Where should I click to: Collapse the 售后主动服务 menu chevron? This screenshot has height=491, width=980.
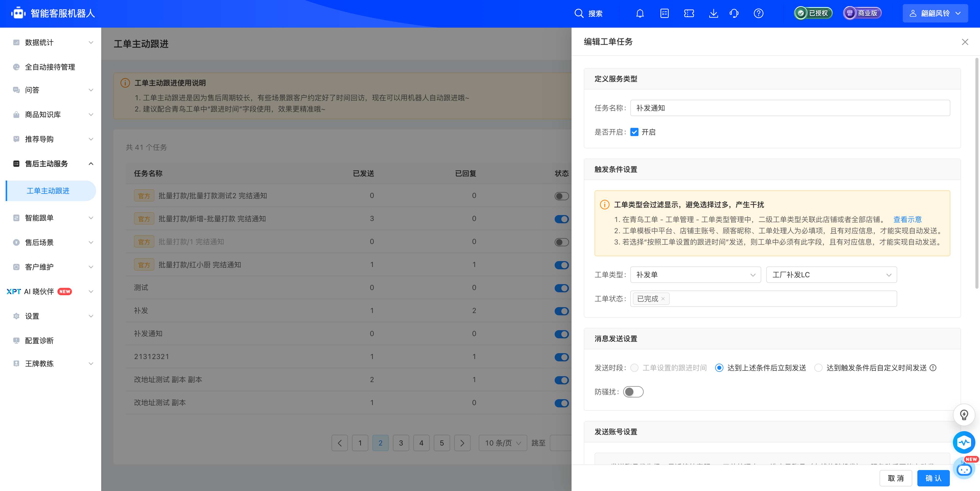[x=91, y=164]
